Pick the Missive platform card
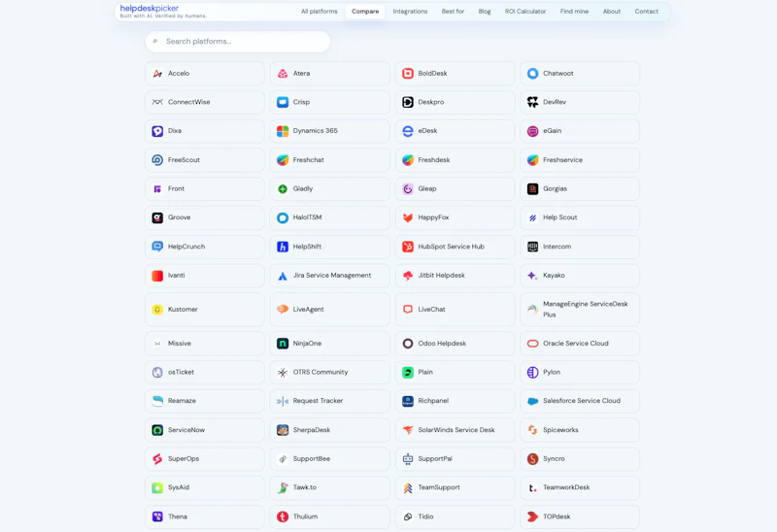This screenshot has width=777, height=532. [x=205, y=344]
